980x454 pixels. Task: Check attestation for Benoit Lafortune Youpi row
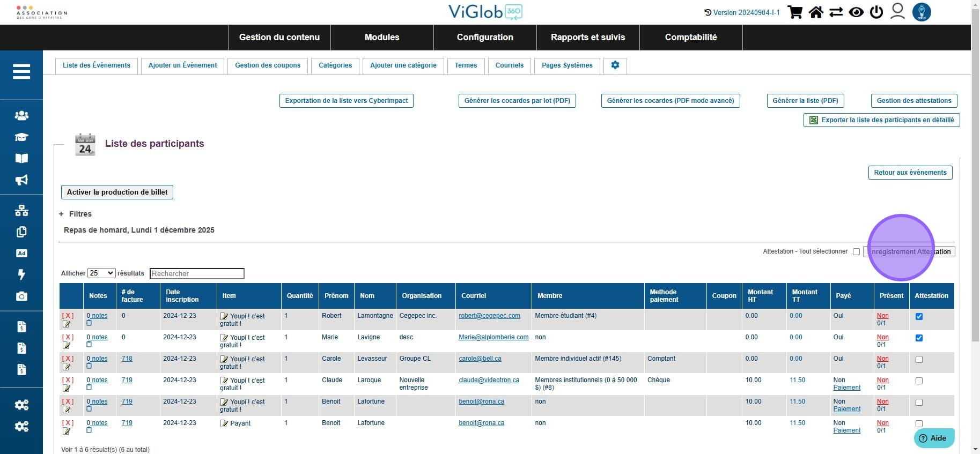919,402
